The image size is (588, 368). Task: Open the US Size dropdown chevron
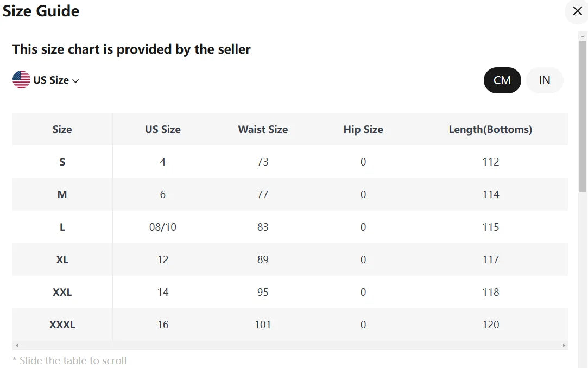pyautogui.click(x=76, y=80)
